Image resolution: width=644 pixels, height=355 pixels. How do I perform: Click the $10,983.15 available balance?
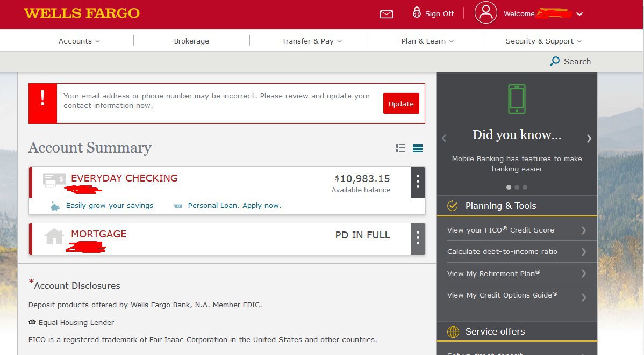362,178
